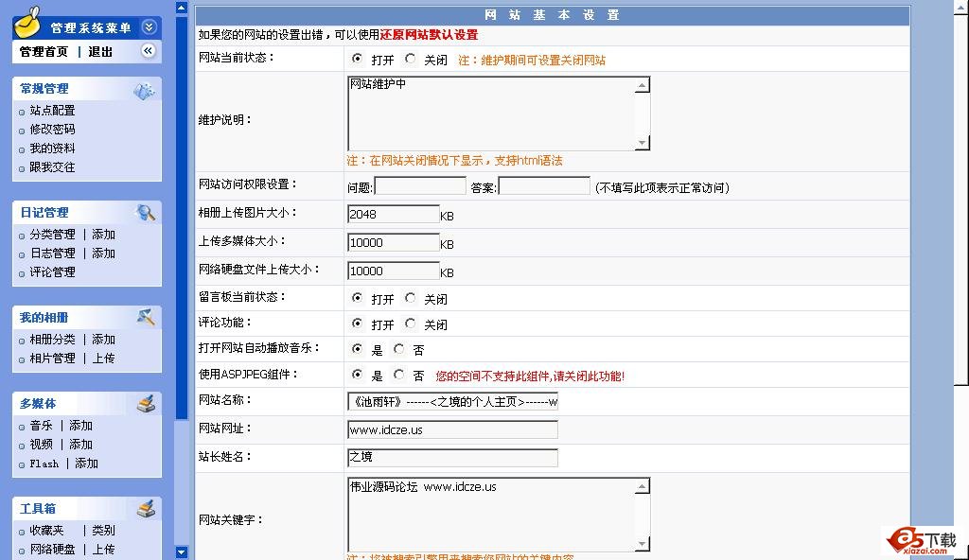The width and height of the screenshot is (969, 560).
Task: Select 关闭 for 网站当前状态
Action: tap(411, 59)
